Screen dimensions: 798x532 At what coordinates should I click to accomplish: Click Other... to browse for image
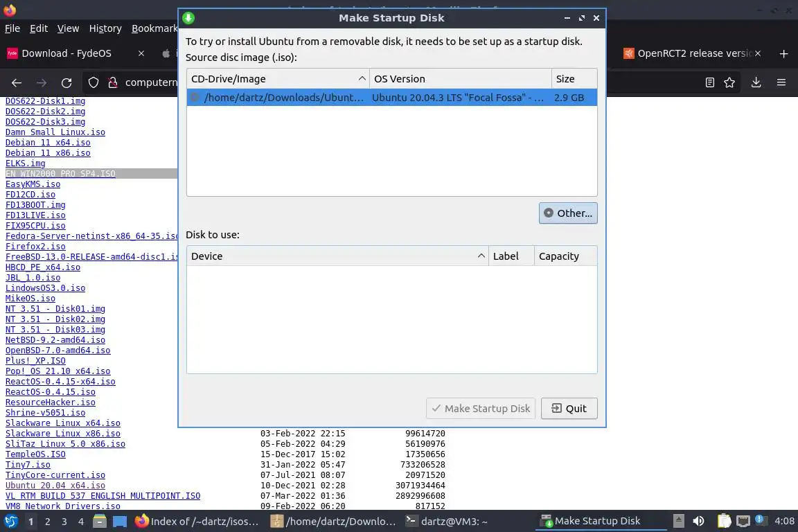point(568,213)
